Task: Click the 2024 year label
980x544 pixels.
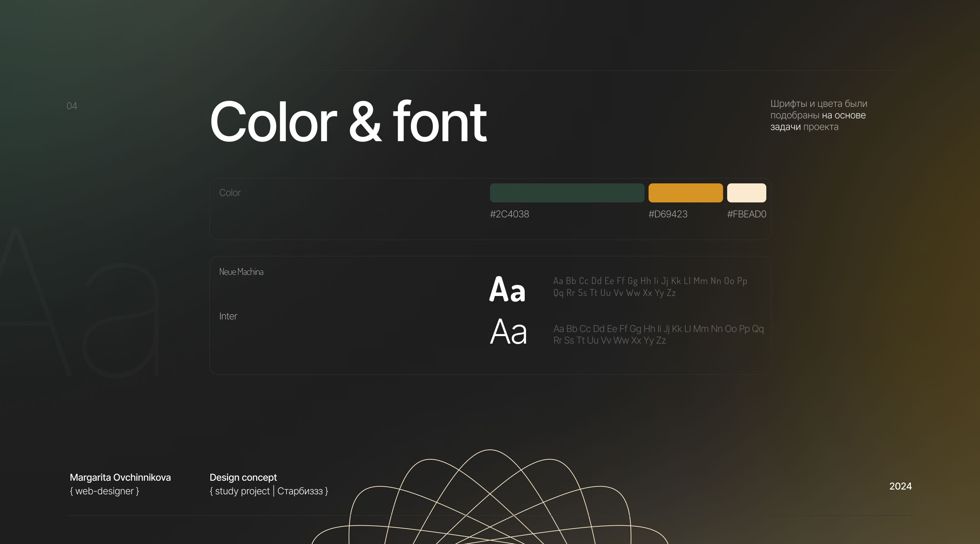Action: click(x=900, y=486)
